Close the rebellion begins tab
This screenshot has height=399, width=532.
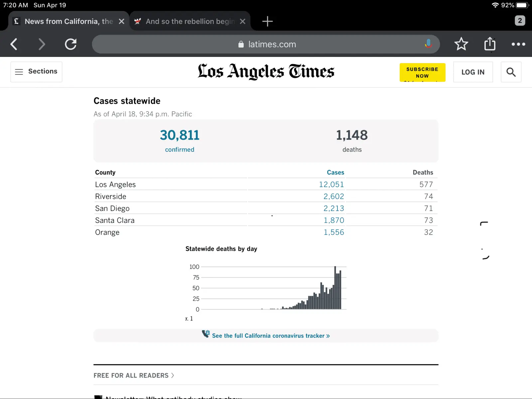point(243,21)
